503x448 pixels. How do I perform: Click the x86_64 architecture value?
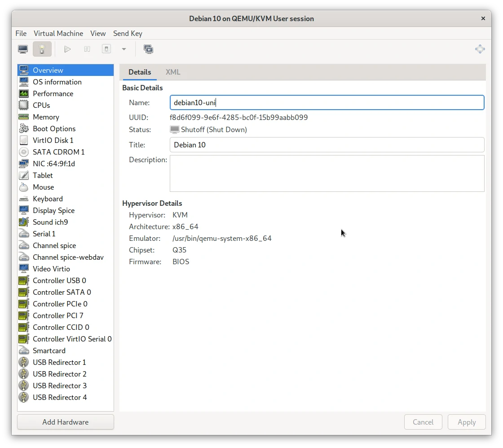[x=185, y=227]
